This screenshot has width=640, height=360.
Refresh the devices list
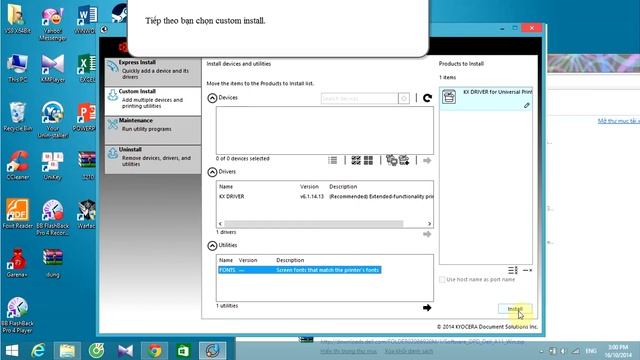[x=427, y=98]
